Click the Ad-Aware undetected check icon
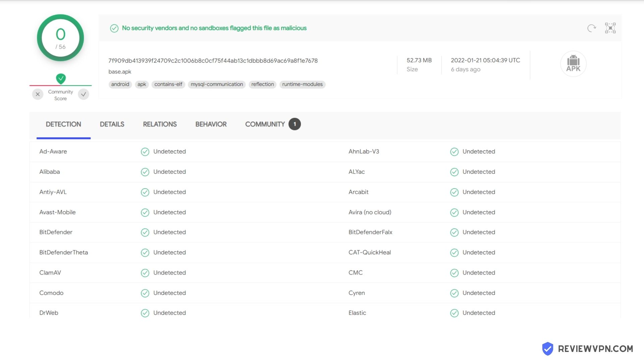This screenshot has width=644, height=362. tap(145, 152)
